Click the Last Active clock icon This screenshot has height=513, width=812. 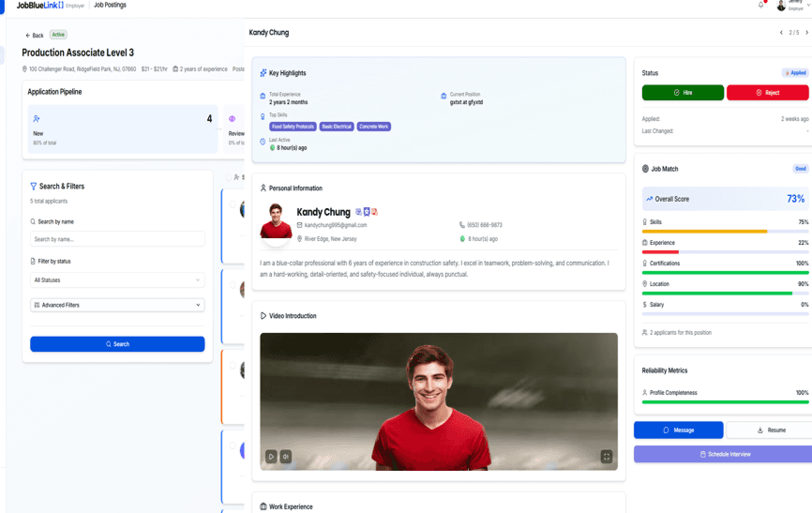pyautogui.click(x=263, y=142)
